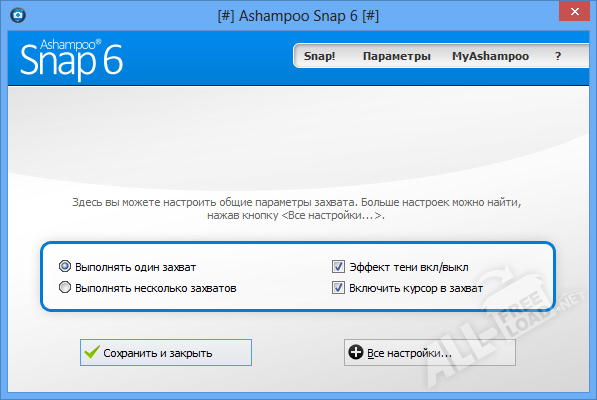
Task: Open Все настройки... button
Action: 429,352
